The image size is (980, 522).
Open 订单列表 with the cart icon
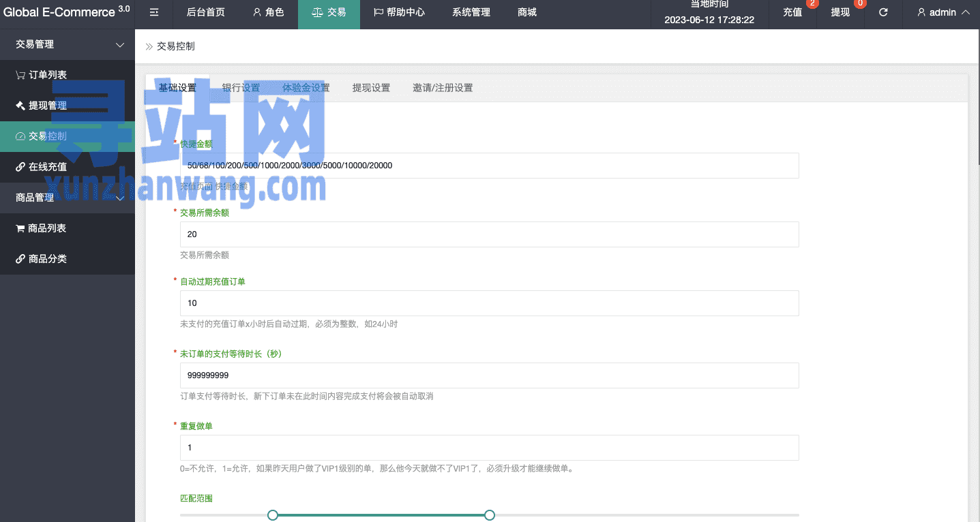pos(47,75)
